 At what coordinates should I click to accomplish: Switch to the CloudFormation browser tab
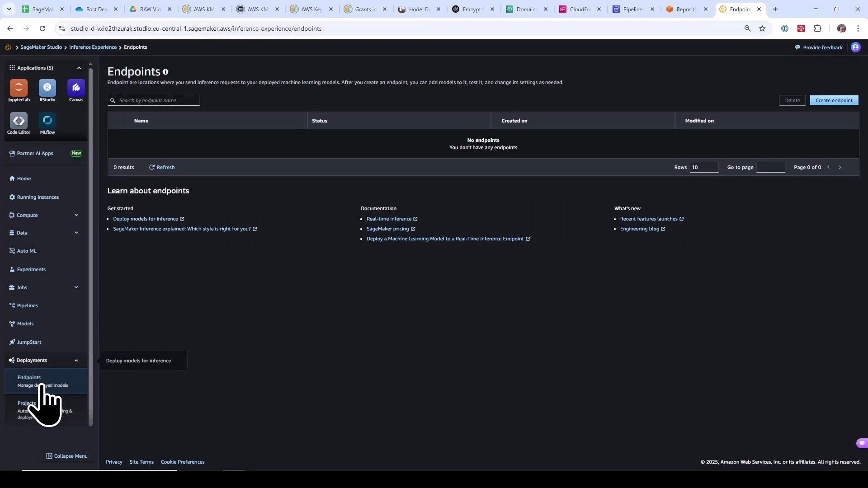pos(580,9)
